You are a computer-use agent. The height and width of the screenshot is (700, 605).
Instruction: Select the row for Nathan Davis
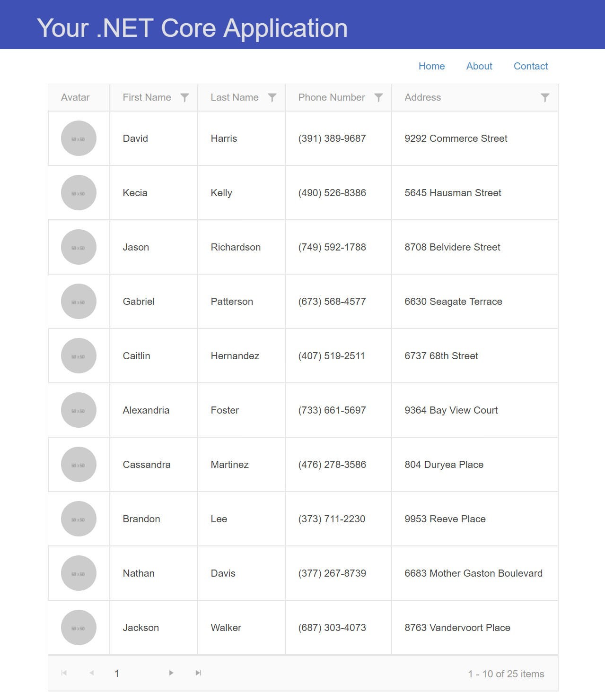303,573
